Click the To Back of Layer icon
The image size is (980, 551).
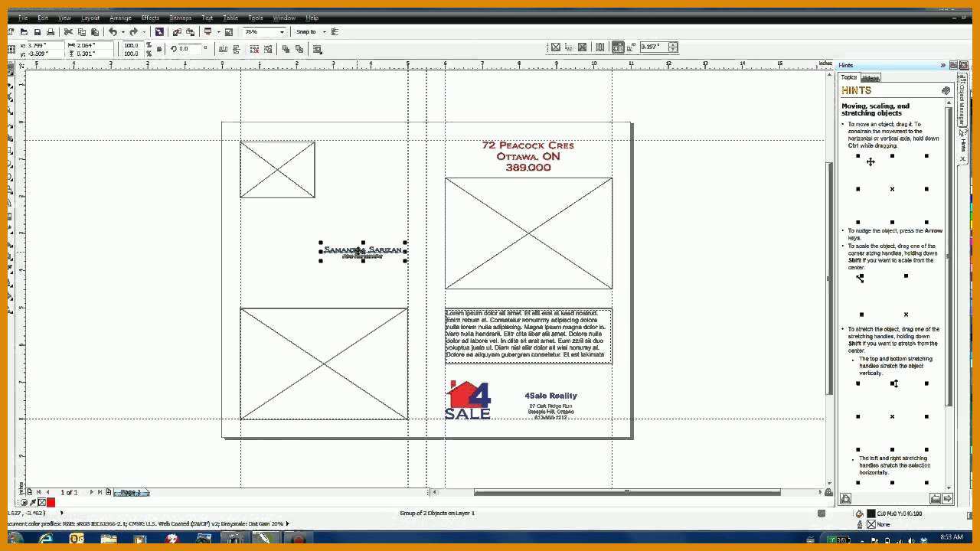tap(299, 49)
